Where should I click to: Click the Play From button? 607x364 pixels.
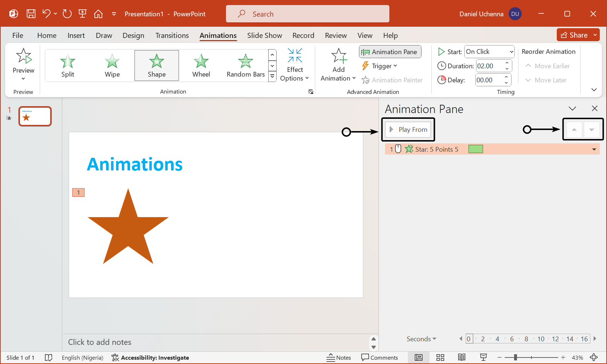pyautogui.click(x=408, y=130)
